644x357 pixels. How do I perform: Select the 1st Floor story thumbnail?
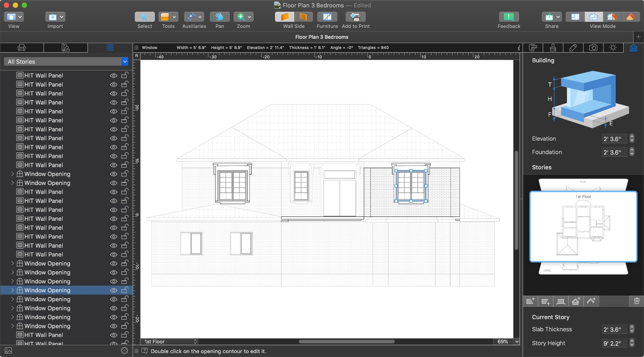coord(583,226)
